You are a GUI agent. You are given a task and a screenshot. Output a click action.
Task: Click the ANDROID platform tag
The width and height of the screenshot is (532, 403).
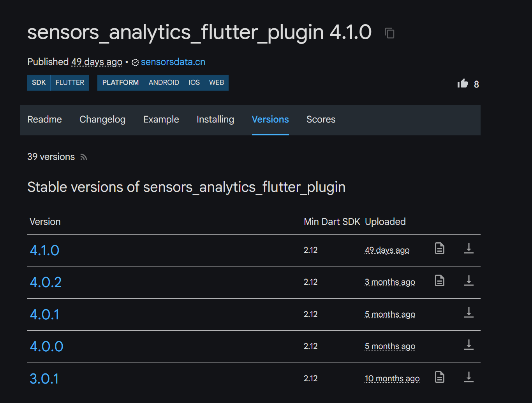point(164,82)
